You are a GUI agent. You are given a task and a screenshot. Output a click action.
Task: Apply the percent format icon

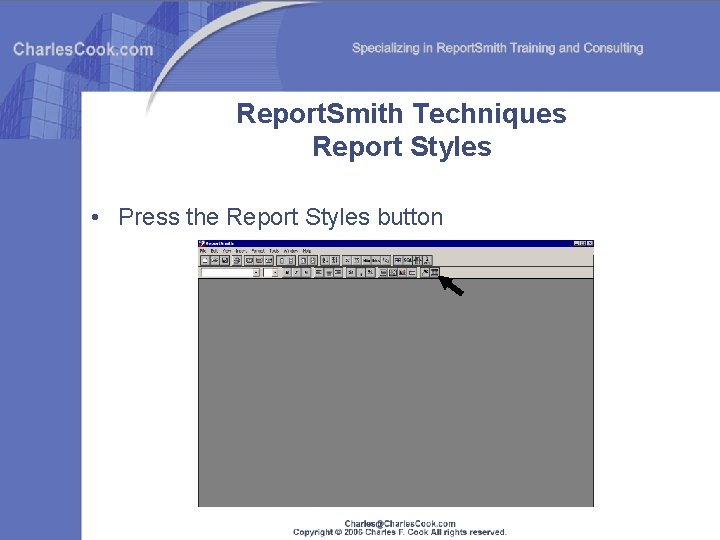pyautogui.click(x=370, y=273)
